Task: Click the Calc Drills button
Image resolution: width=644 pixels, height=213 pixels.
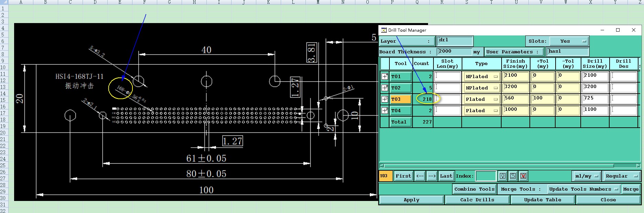Action: (x=477, y=200)
